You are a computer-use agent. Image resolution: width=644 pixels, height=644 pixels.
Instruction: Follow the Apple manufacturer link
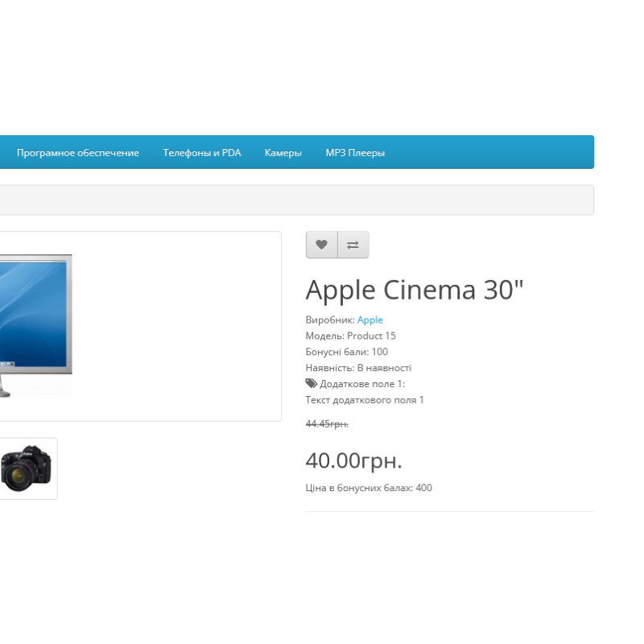pyautogui.click(x=369, y=320)
